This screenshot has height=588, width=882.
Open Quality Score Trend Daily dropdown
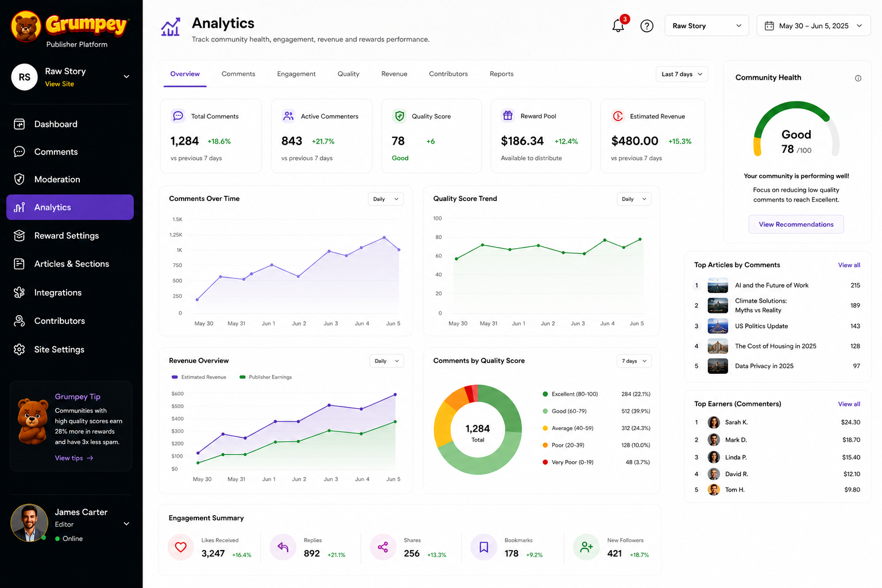pyautogui.click(x=634, y=199)
